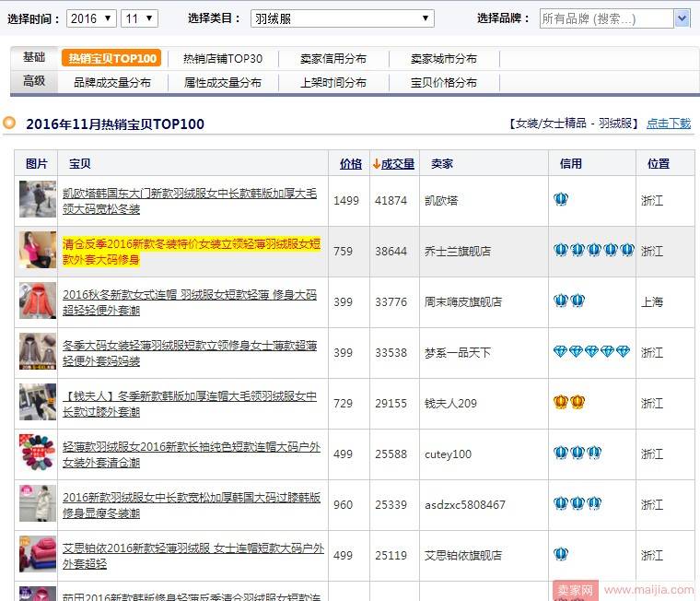Click the orange circle icon beside the title
The height and width of the screenshot is (601, 700).
coord(9,123)
